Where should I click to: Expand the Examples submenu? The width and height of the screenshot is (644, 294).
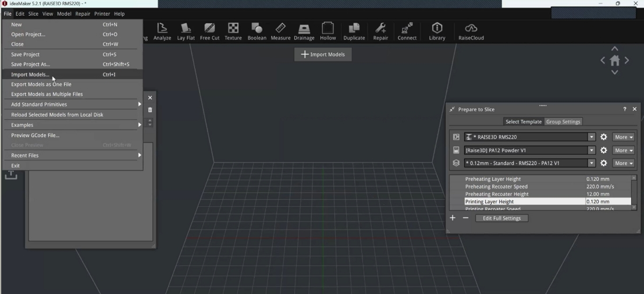coord(73,125)
